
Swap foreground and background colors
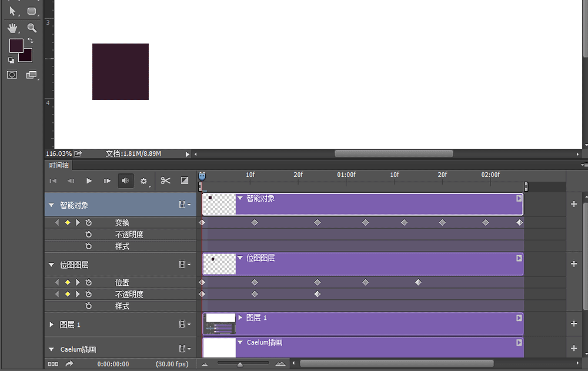coord(30,40)
